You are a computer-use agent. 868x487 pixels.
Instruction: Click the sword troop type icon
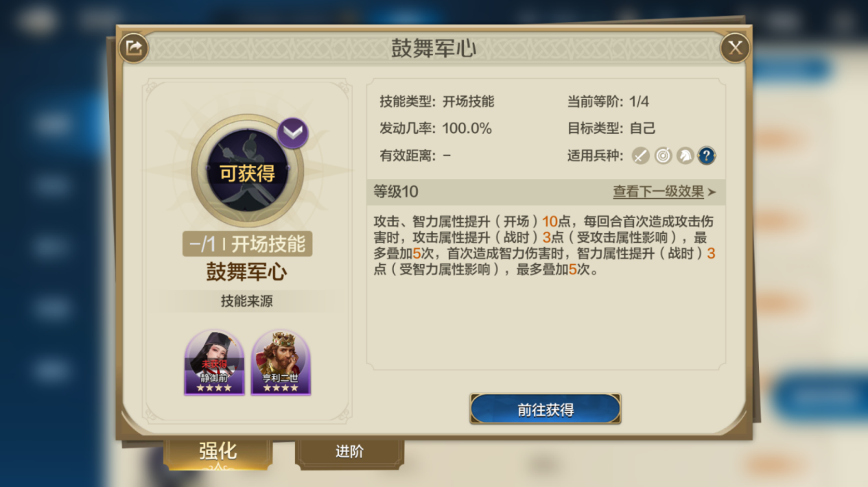tap(640, 156)
